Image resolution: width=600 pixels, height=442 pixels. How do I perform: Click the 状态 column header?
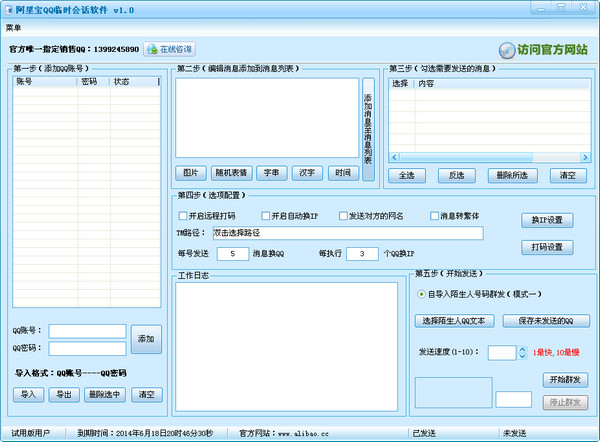tap(134, 82)
